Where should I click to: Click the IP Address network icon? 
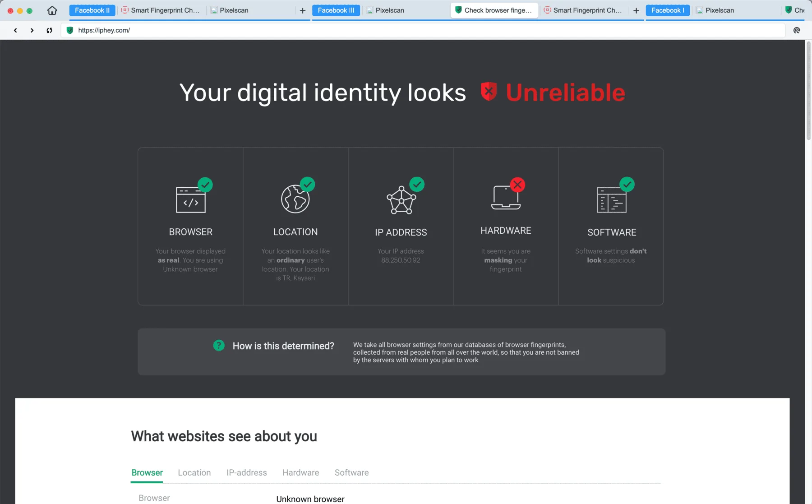click(x=401, y=200)
